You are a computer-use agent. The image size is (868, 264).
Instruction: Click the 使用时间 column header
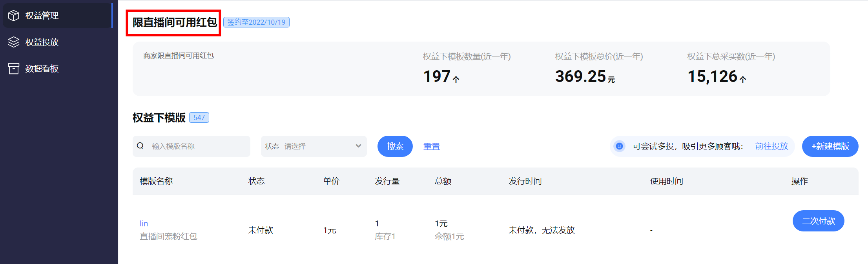coord(667,181)
